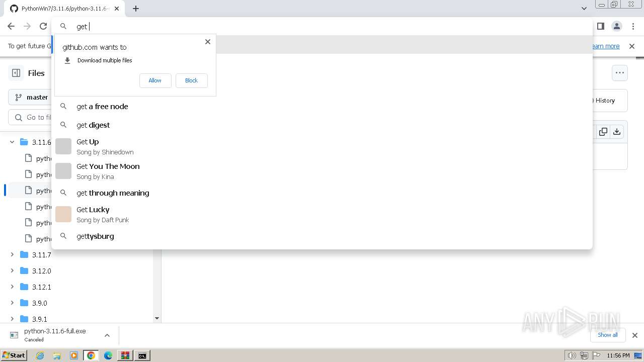Open the Action Center flag tray icon
This screenshot has width=644, height=362.
597,355
